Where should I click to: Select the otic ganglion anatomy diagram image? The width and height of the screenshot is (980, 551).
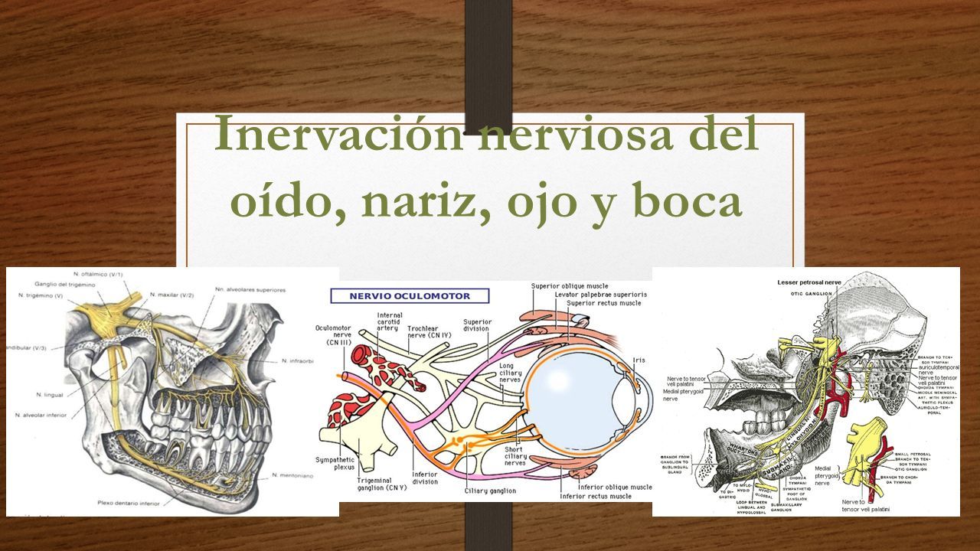click(805, 392)
